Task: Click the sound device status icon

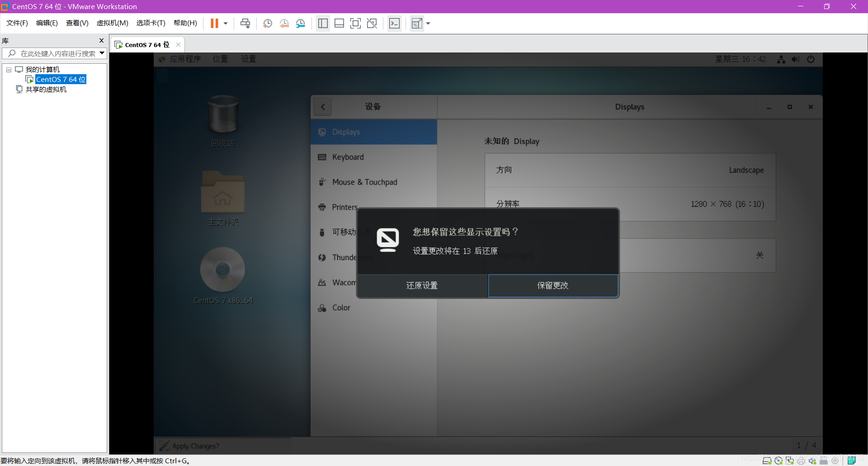Action: coord(812,461)
